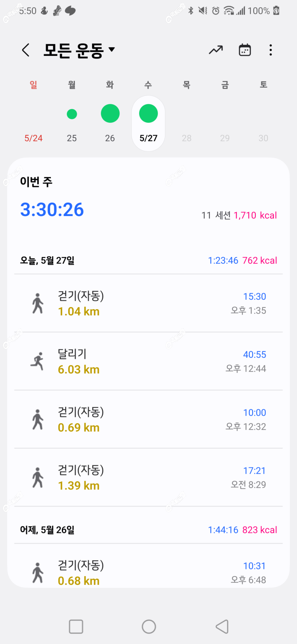Open the 0.69 km auto walking session
This screenshot has width=297, height=644.
coord(148,419)
